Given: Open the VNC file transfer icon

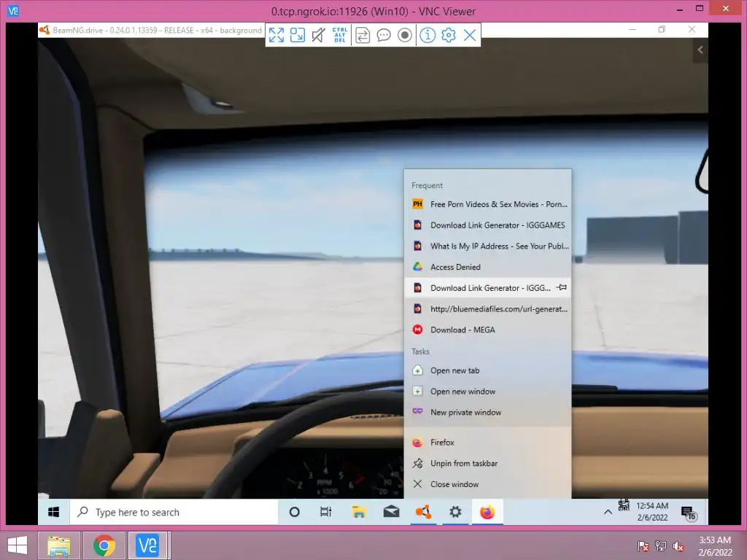Looking at the screenshot, I should (x=363, y=35).
